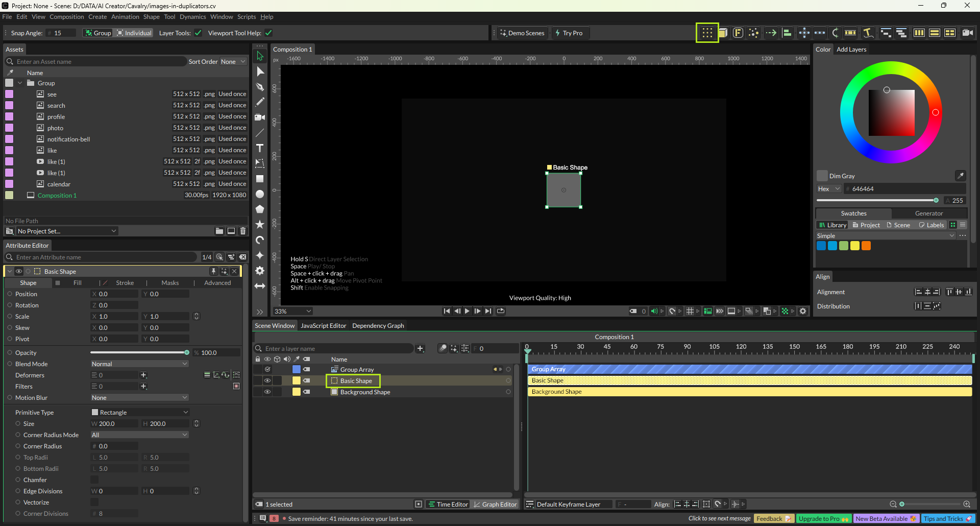Select the Text tool in the toolbar

[260, 148]
